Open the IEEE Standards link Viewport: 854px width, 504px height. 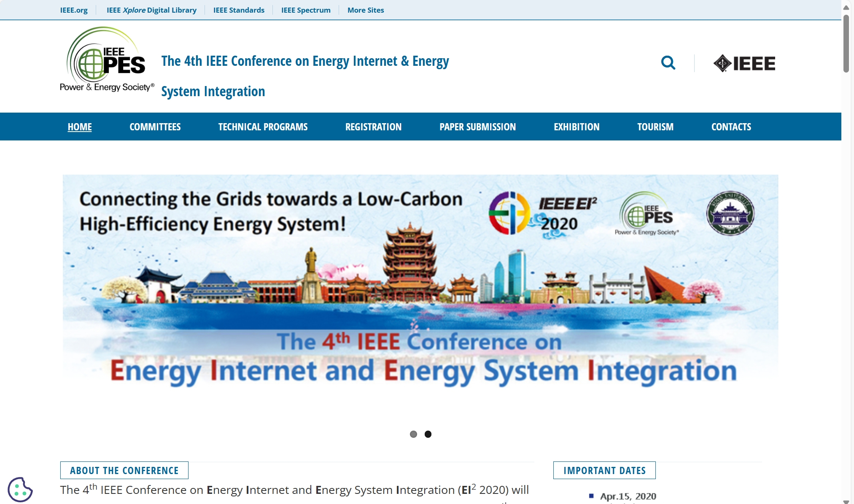[239, 10]
